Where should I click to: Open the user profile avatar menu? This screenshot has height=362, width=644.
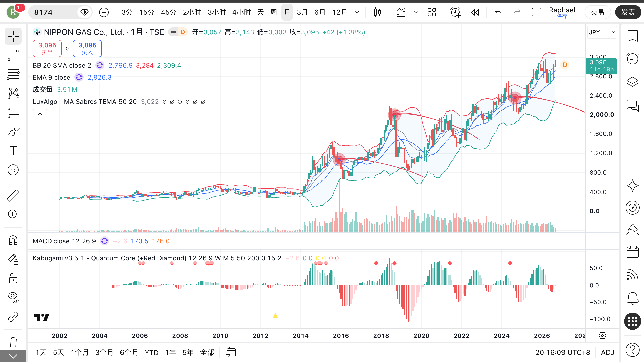(x=13, y=12)
